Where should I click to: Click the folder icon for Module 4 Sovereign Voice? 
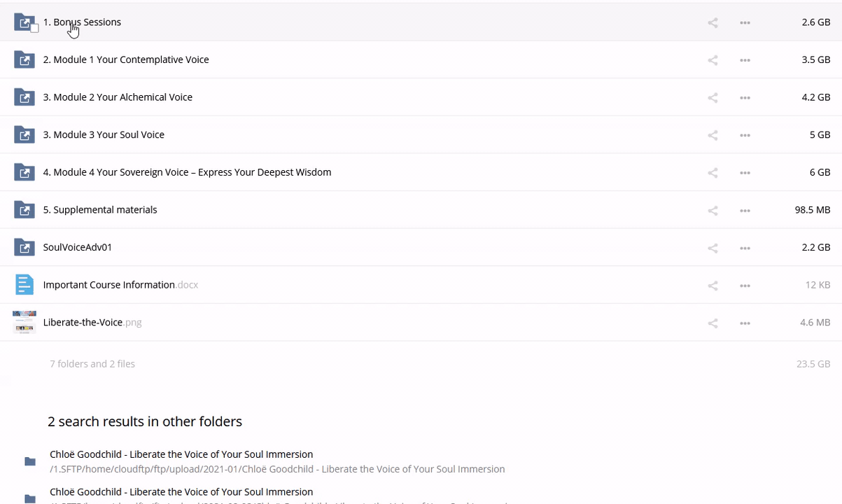pos(24,172)
